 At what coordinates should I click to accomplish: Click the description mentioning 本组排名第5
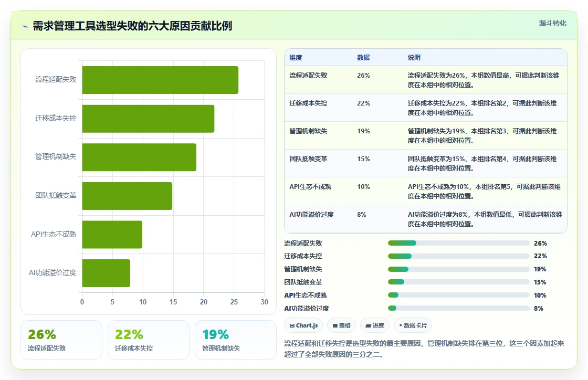(x=484, y=191)
